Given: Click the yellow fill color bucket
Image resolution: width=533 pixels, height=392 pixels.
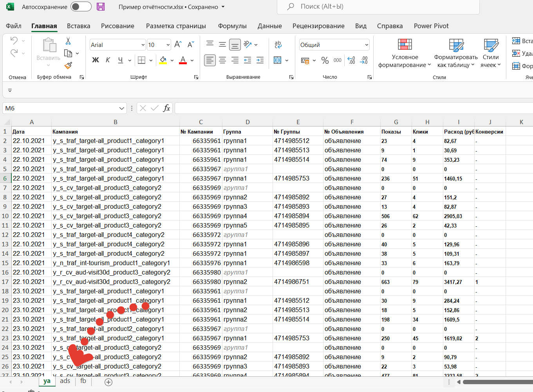Looking at the screenshot, I should point(163,60).
